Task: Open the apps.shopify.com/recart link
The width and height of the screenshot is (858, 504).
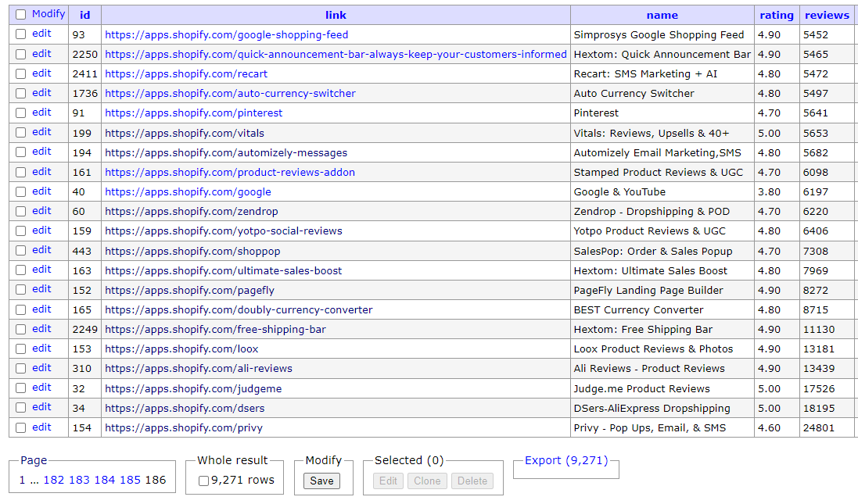Action: click(x=186, y=74)
